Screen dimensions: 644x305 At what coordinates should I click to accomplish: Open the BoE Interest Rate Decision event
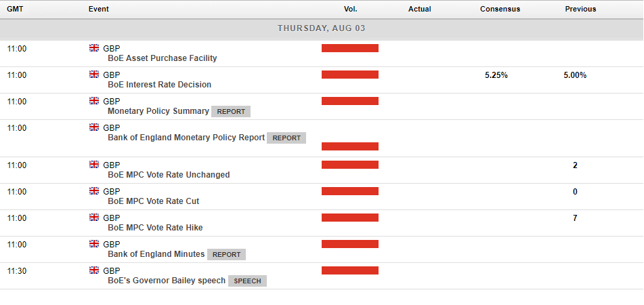coord(159,85)
